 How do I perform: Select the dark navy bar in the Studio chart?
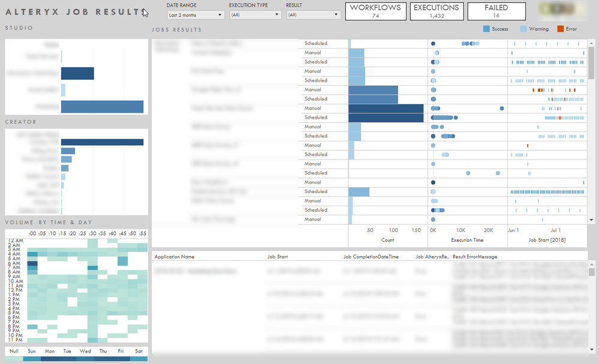tap(77, 73)
